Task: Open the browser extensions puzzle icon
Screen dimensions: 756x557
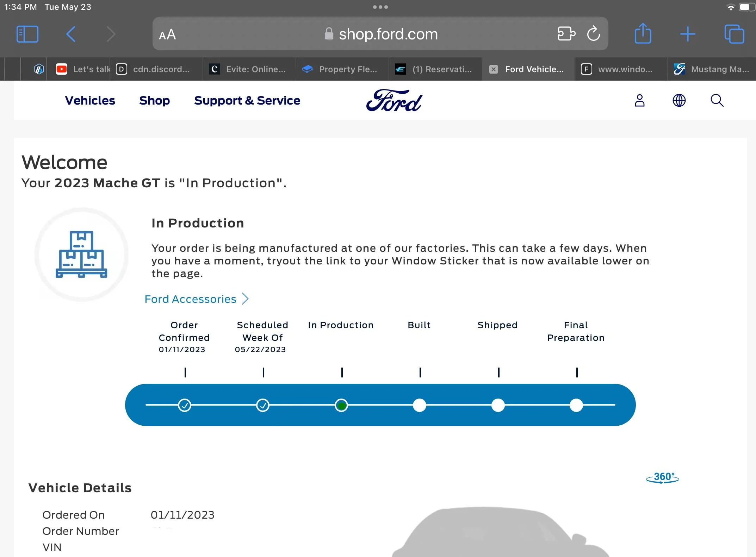Action: pyautogui.click(x=566, y=34)
